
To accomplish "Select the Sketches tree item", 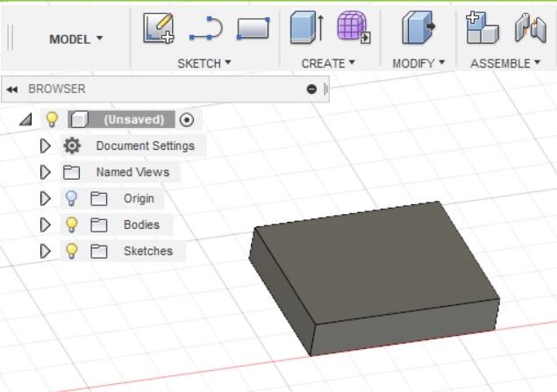I will pos(148,251).
